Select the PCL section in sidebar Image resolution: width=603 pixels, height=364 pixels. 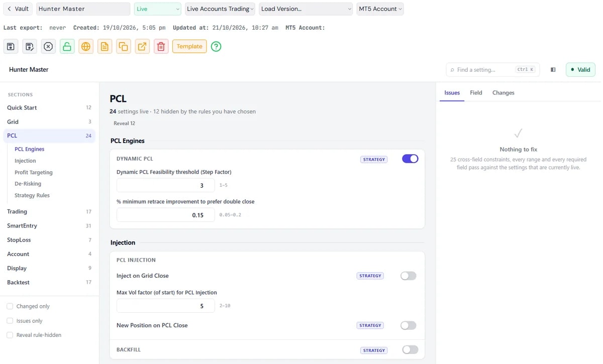click(x=49, y=136)
